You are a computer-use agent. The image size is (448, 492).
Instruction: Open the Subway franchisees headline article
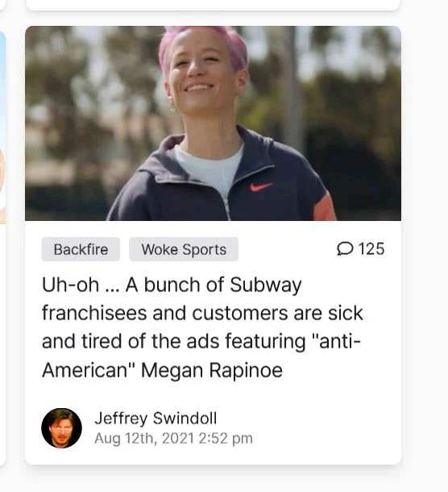202,327
